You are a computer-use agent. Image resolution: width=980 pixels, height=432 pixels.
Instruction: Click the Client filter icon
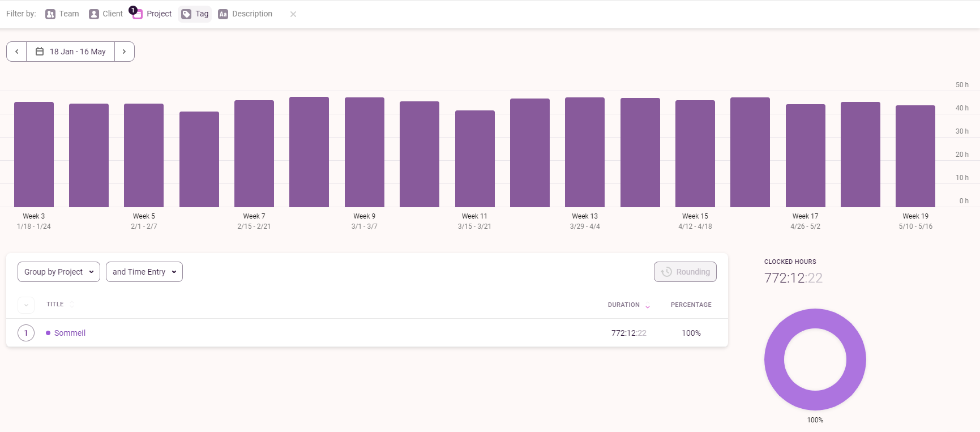94,14
